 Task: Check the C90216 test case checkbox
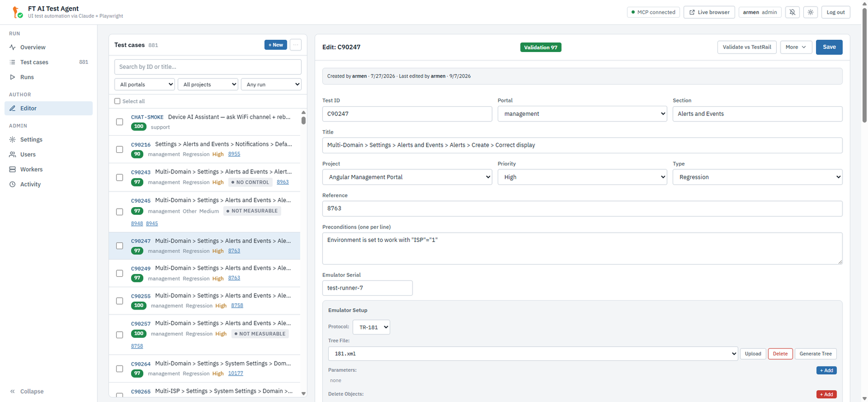(120, 150)
